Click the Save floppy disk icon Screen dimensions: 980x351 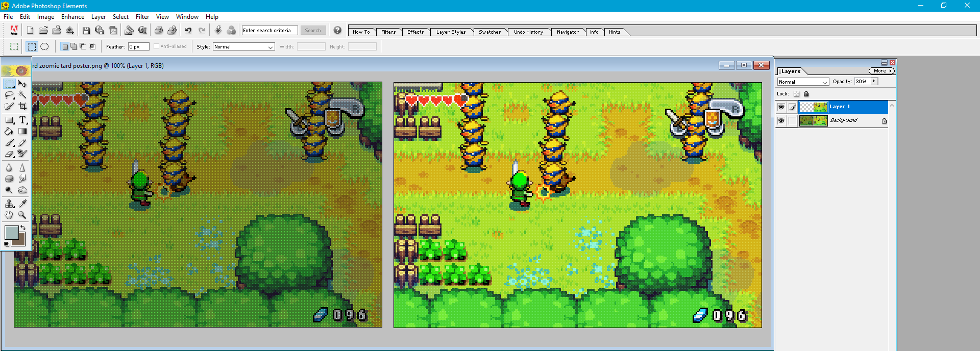[86, 31]
